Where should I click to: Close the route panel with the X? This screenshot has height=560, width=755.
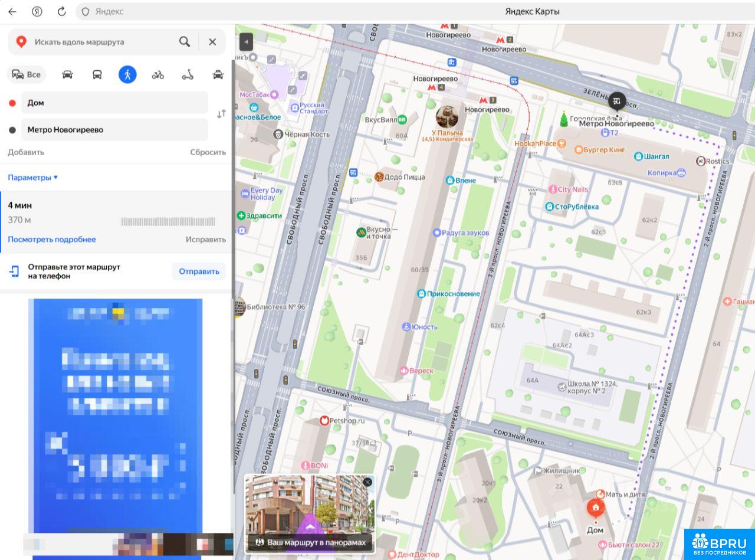coord(212,41)
